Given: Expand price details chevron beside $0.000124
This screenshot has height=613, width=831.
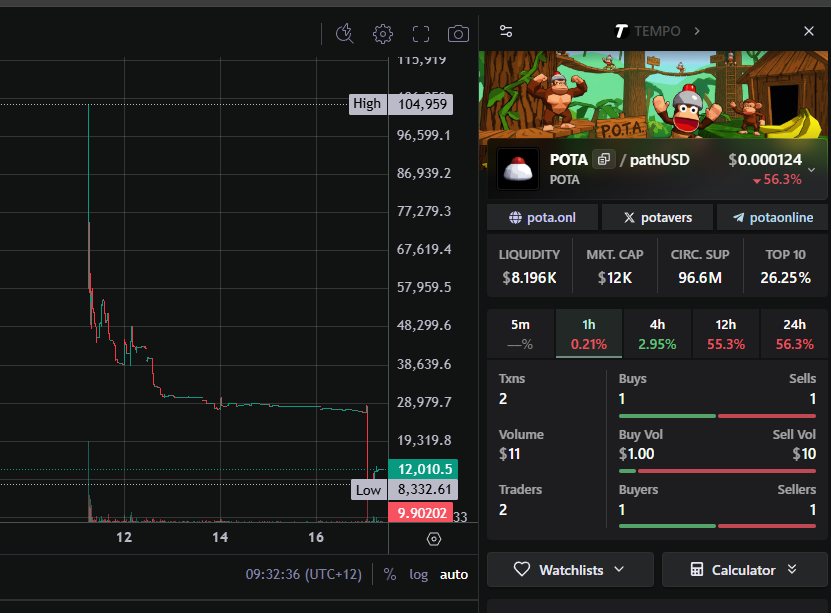Looking at the screenshot, I should [x=811, y=170].
